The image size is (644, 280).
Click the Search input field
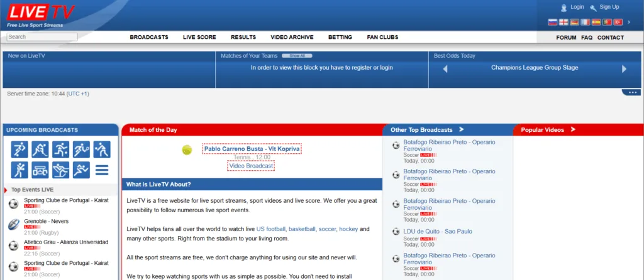point(42,37)
